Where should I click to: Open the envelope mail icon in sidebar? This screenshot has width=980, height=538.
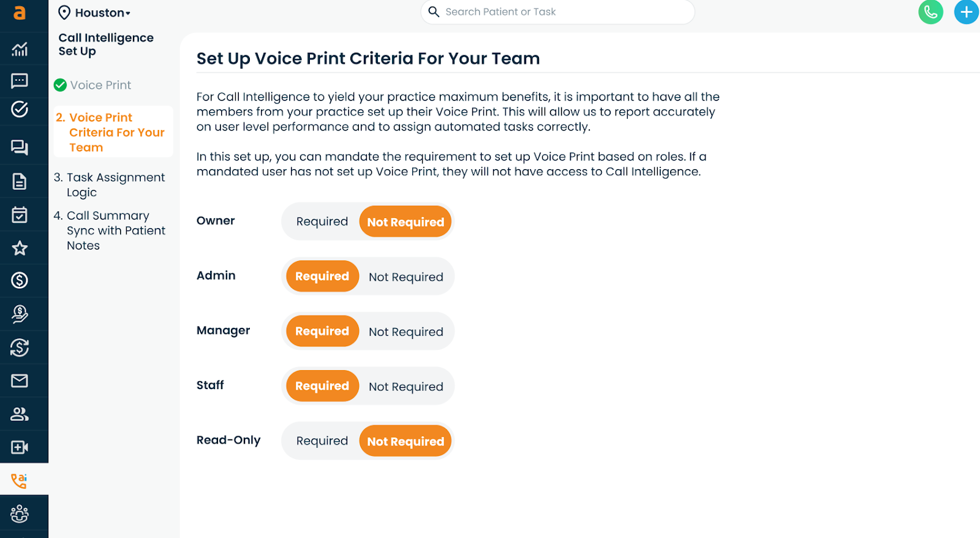20,381
